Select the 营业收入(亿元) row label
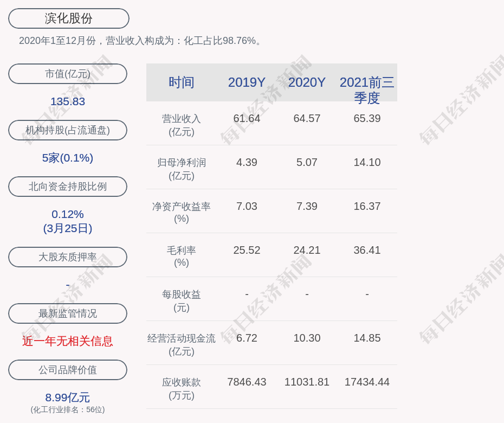The height and width of the screenshot is (423, 504). (182, 125)
